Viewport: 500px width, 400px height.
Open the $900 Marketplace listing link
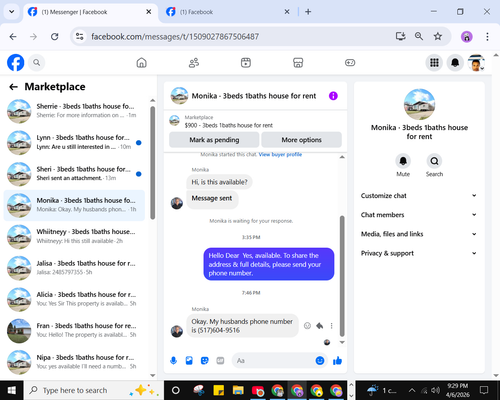click(x=229, y=125)
